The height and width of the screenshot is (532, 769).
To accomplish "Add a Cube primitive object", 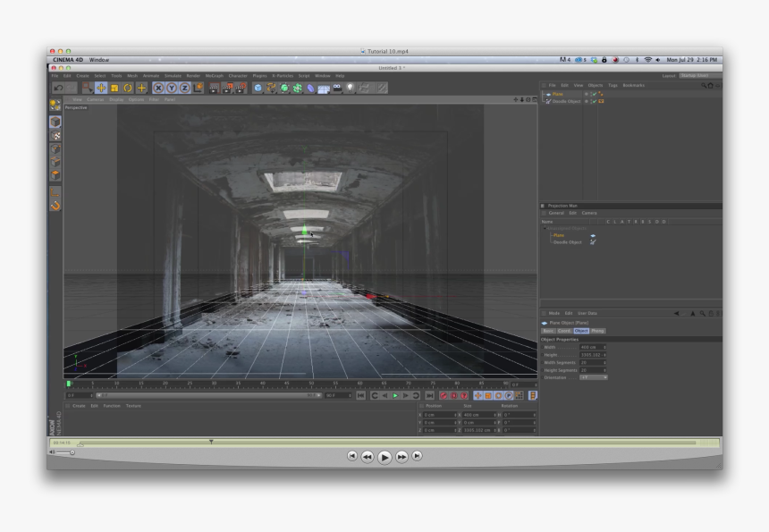I will tap(258, 88).
